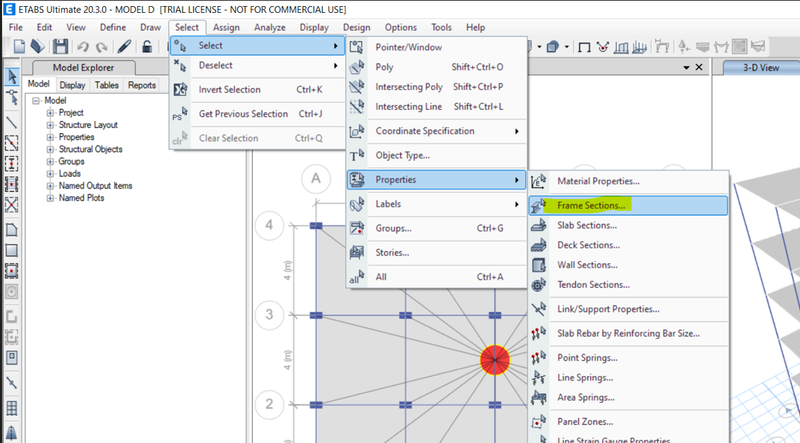The height and width of the screenshot is (443, 800).
Task: Expand the Loads tree node
Action: pyautogui.click(x=50, y=174)
